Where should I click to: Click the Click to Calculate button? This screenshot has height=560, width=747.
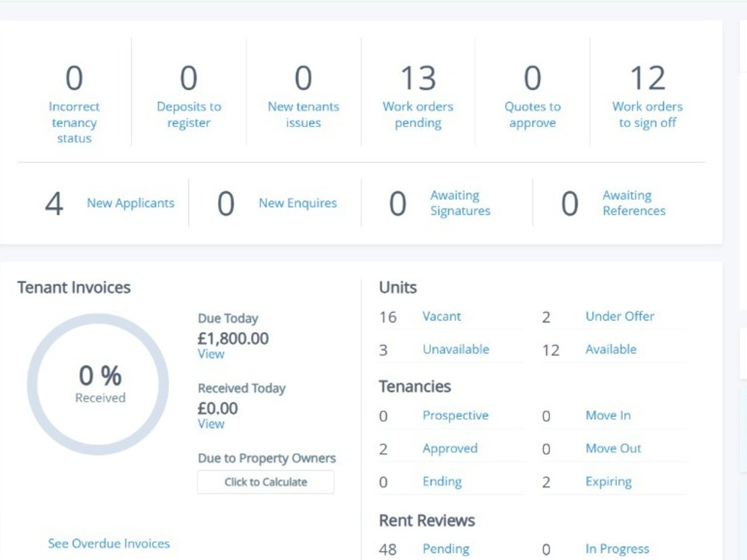(x=266, y=482)
